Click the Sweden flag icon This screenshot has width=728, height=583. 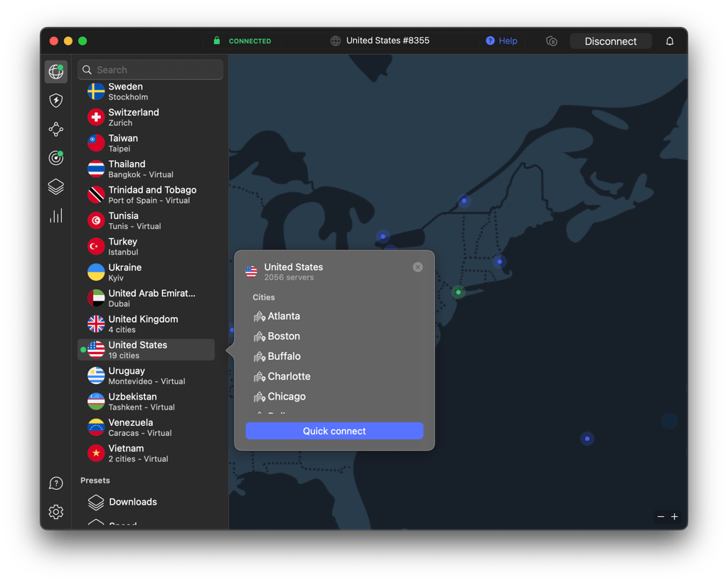(96, 92)
